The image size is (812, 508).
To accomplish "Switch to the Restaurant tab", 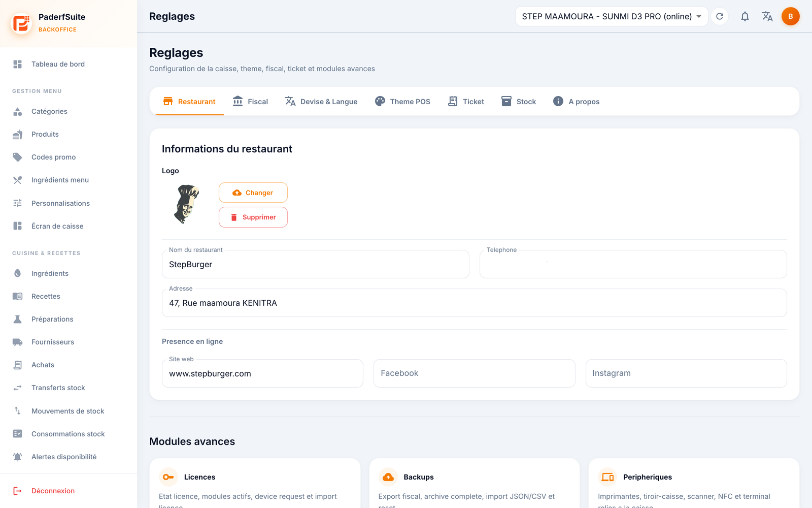I will (189, 102).
